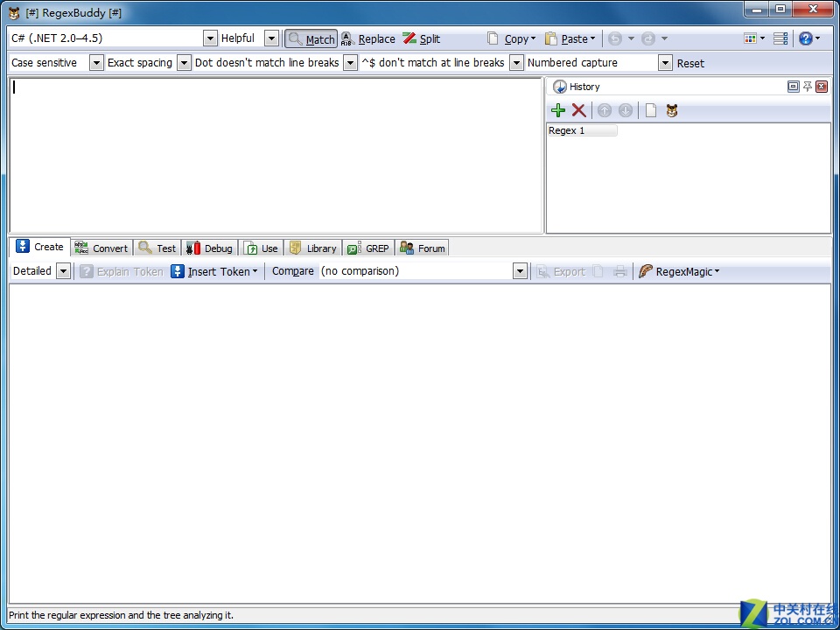The image size is (840, 630).
Task: Click the grayed Redo arrow icon
Action: point(648,38)
